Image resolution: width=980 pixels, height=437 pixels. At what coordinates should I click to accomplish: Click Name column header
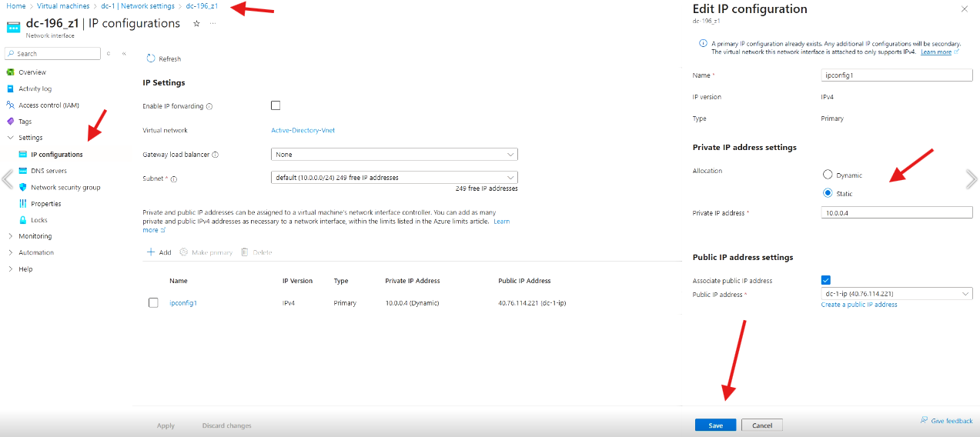(179, 281)
